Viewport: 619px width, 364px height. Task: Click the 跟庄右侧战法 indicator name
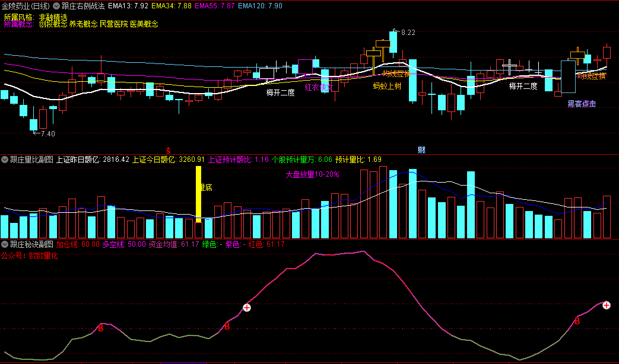point(83,6)
